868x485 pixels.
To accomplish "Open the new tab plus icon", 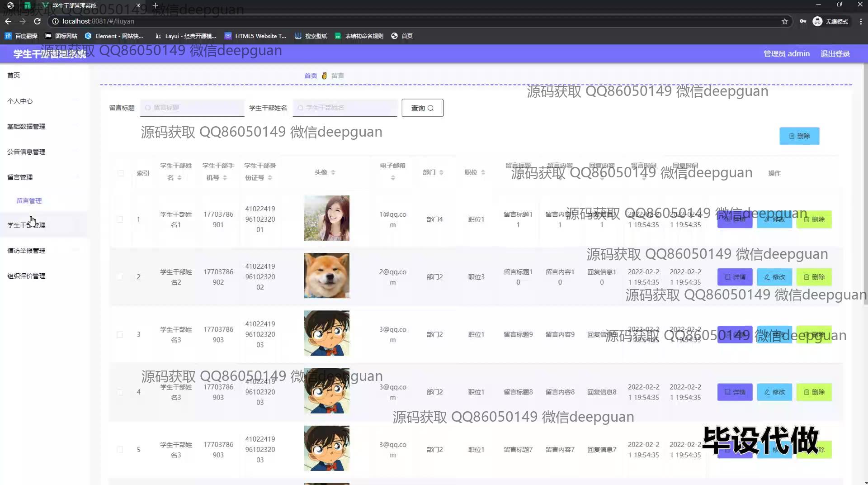I will 155,5.
